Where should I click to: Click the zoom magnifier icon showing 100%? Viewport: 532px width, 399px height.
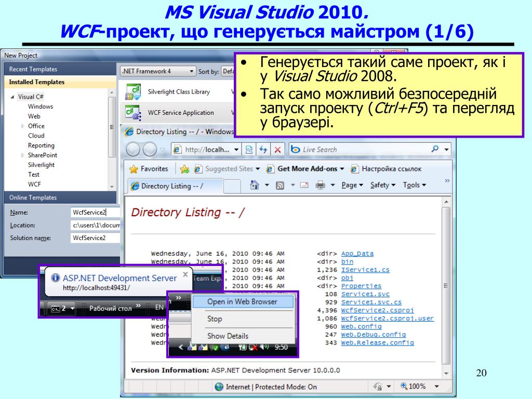[404, 386]
